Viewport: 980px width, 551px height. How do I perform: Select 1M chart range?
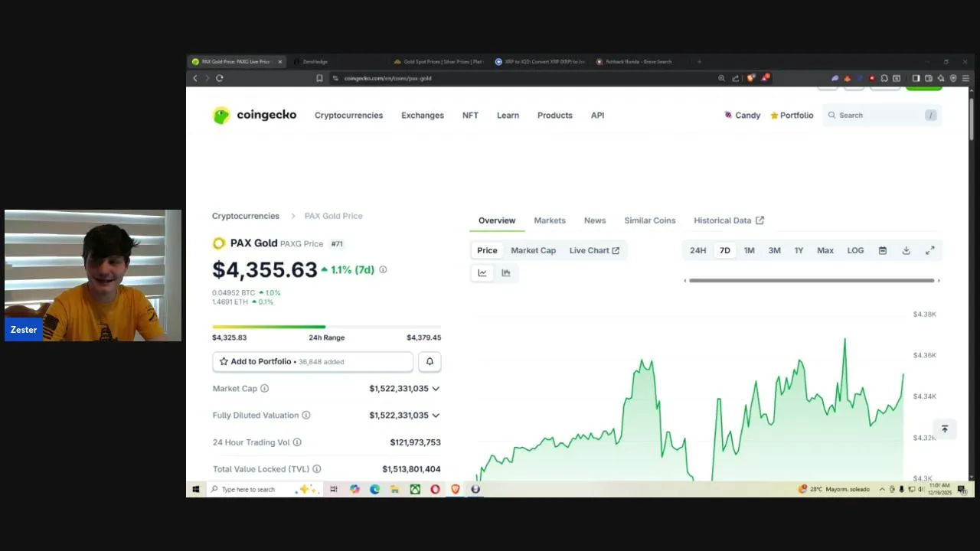[750, 250]
